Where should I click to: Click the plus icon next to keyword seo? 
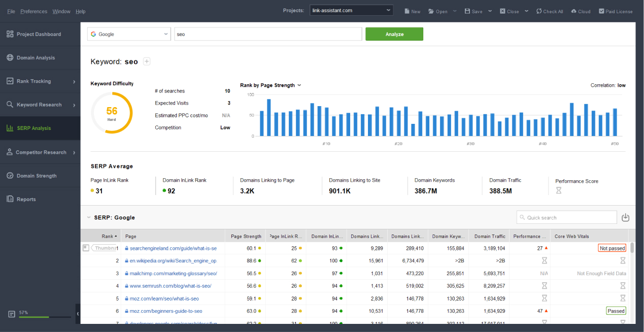147,61
